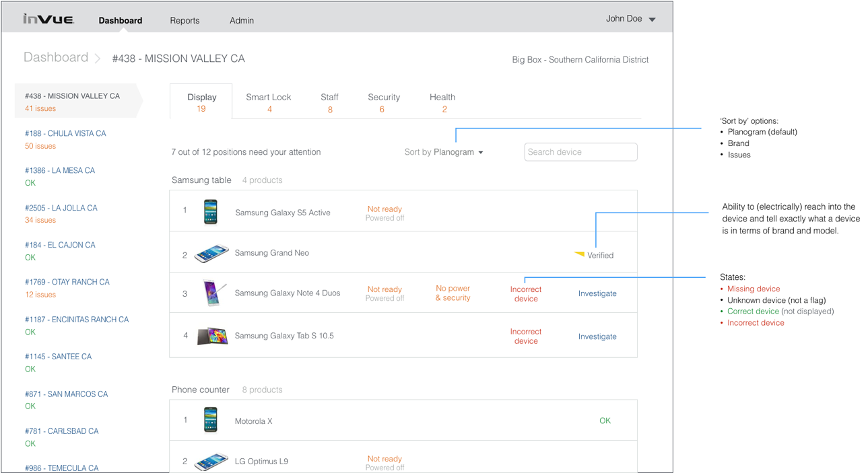Click Samsung Galaxy Tab S 10.5 name
The width and height of the screenshot is (868, 475).
(x=284, y=336)
